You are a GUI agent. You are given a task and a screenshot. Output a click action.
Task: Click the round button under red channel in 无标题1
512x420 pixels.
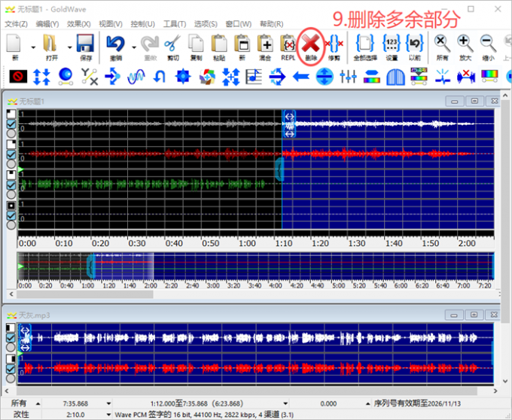(11, 163)
